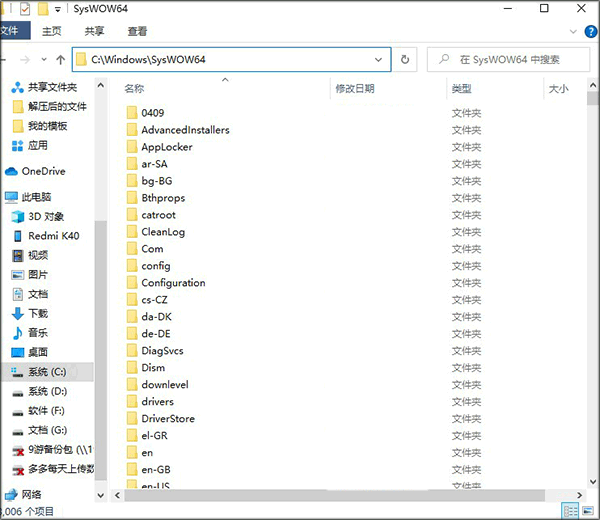Click the help question mark icon

(x=591, y=31)
